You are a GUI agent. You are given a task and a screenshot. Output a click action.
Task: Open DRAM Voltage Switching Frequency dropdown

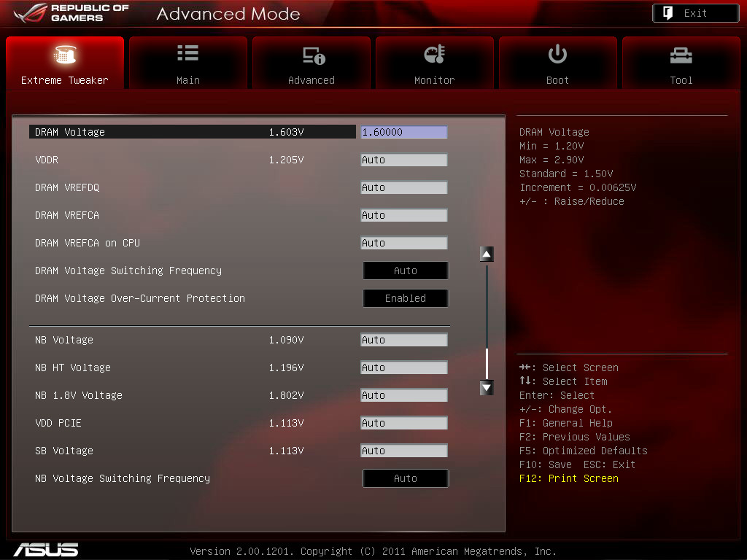click(405, 271)
